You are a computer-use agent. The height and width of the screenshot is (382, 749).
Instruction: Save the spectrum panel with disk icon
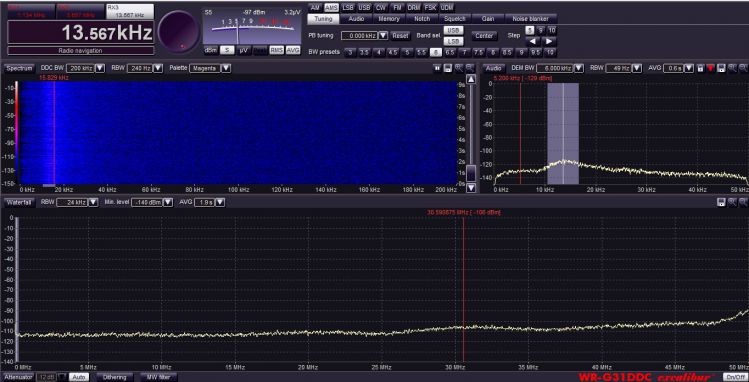coord(448,69)
